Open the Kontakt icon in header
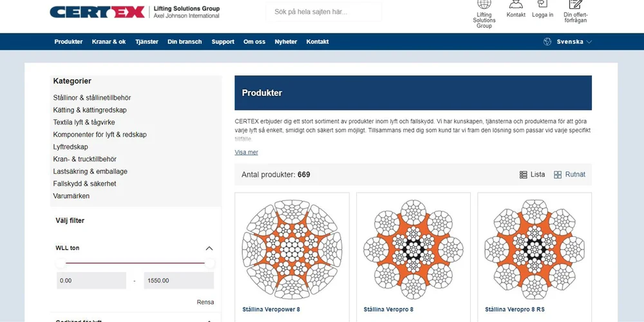This screenshot has width=644, height=322. 516,4
